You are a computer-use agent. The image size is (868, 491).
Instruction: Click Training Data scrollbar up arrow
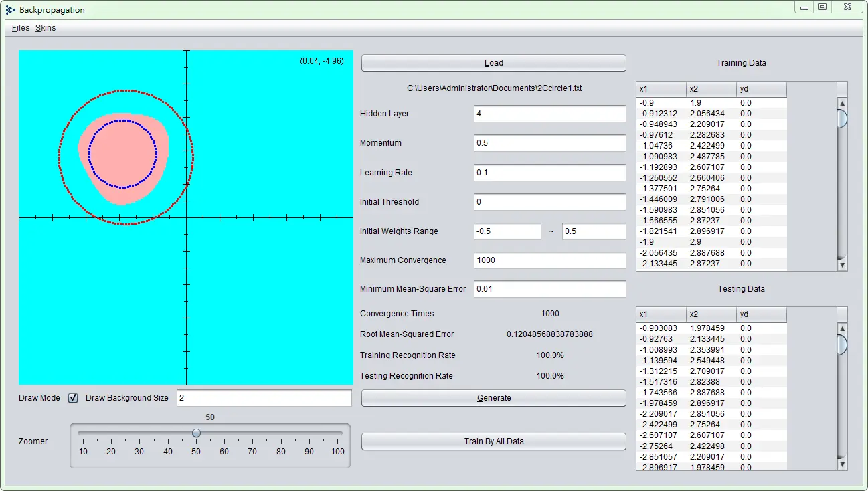pos(842,103)
